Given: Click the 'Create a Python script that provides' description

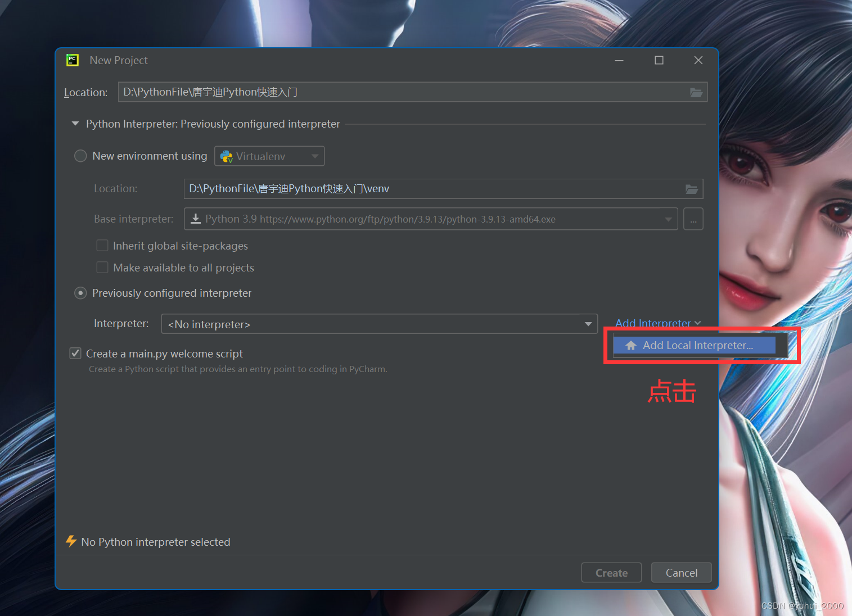Looking at the screenshot, I should pyautogui.click(x=238, y=369).
